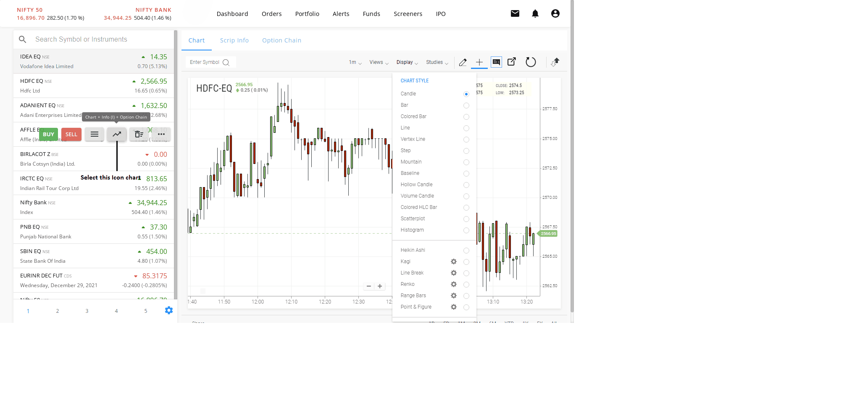Choose the Mountain chart style radio
868x412 pixels.
tap(466, 162)
